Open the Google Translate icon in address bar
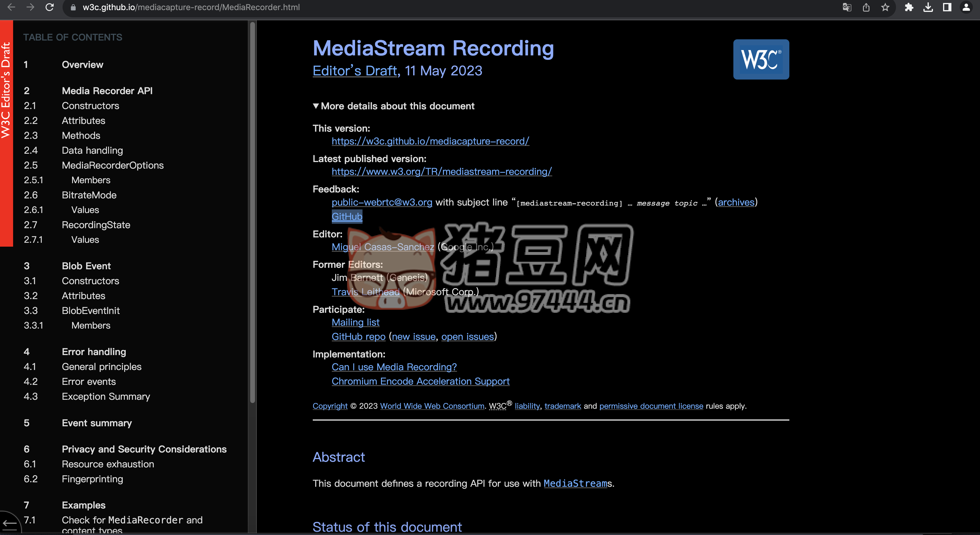The height and width of the screenshot is (535, 980). 847,7
